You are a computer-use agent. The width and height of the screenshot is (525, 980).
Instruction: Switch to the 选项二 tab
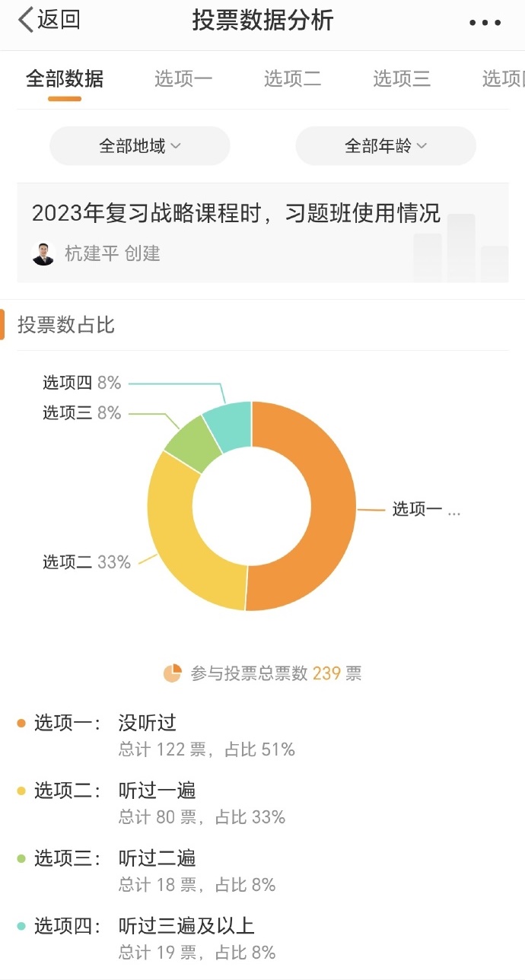[x=292, y=78]
